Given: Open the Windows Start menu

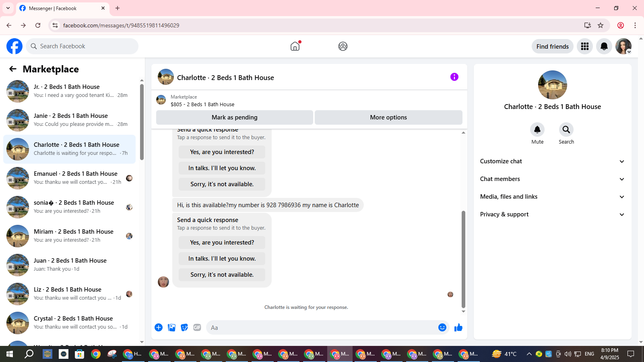Looking at the screenshot, I should coord(10,354).
